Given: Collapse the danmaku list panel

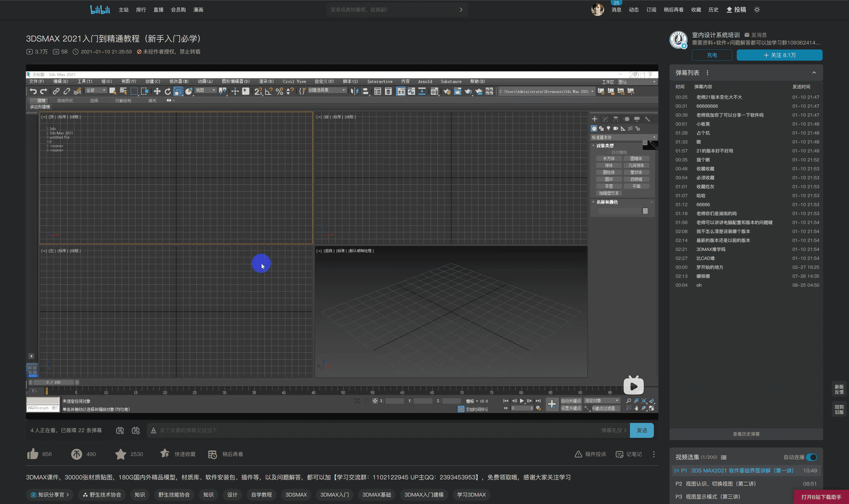Looking at the screenshot, I should click(814, 73).
